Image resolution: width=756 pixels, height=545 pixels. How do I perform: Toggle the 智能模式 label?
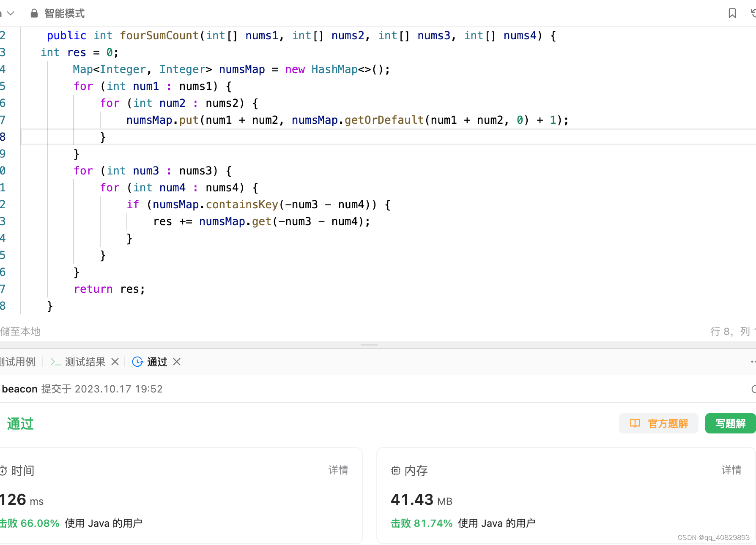pos(64,14)
